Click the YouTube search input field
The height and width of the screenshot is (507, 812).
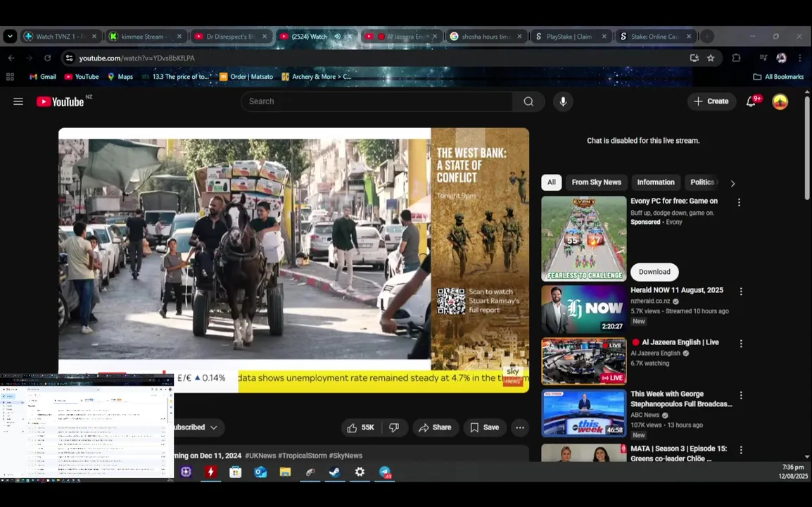377,101
